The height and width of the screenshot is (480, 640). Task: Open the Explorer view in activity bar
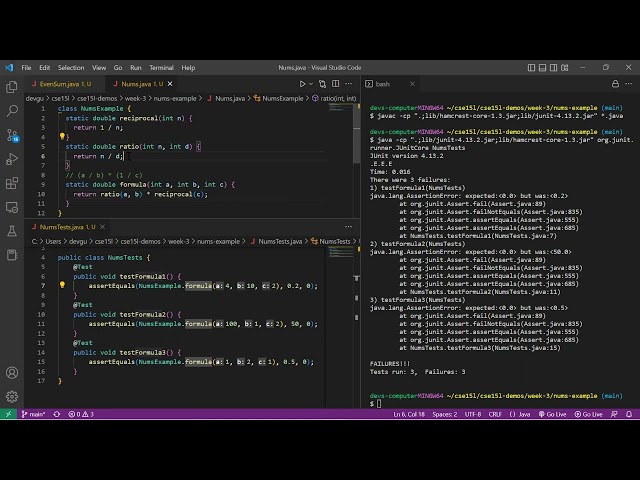click(12, 87)
